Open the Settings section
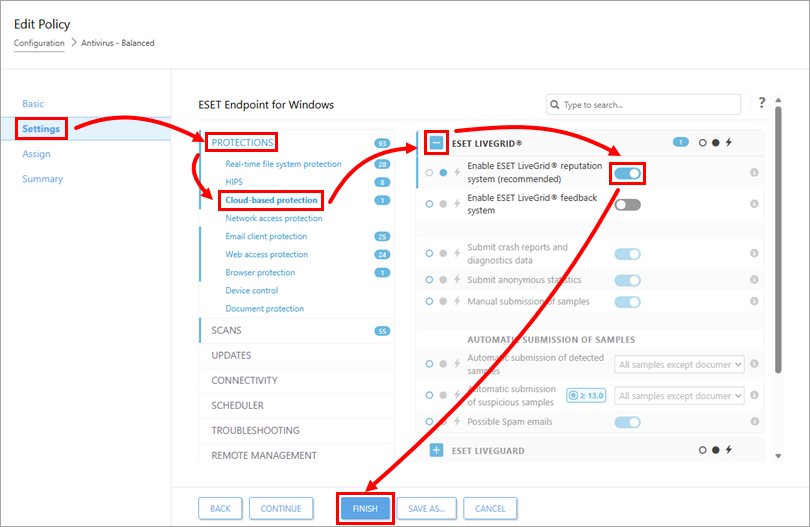 coord(41,129)
